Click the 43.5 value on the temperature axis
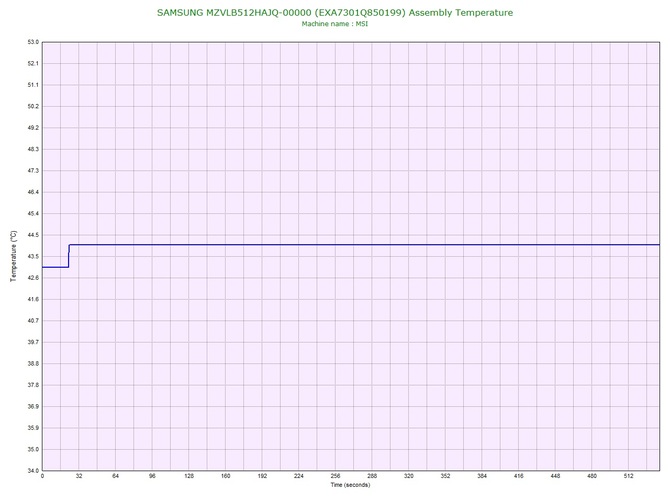 pos(33,256)
